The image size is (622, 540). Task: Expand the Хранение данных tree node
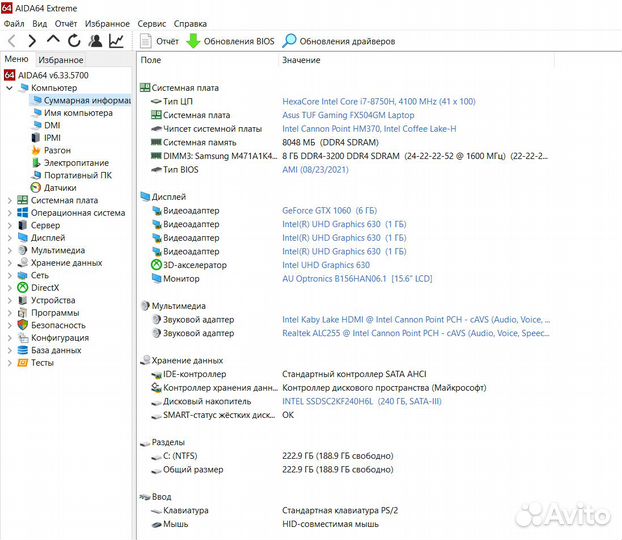pos(10,263)
